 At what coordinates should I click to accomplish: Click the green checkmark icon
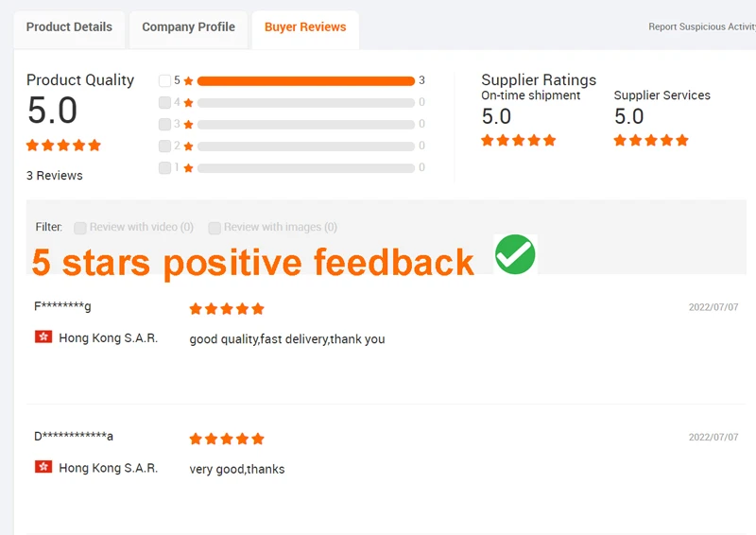click(515, 254)
